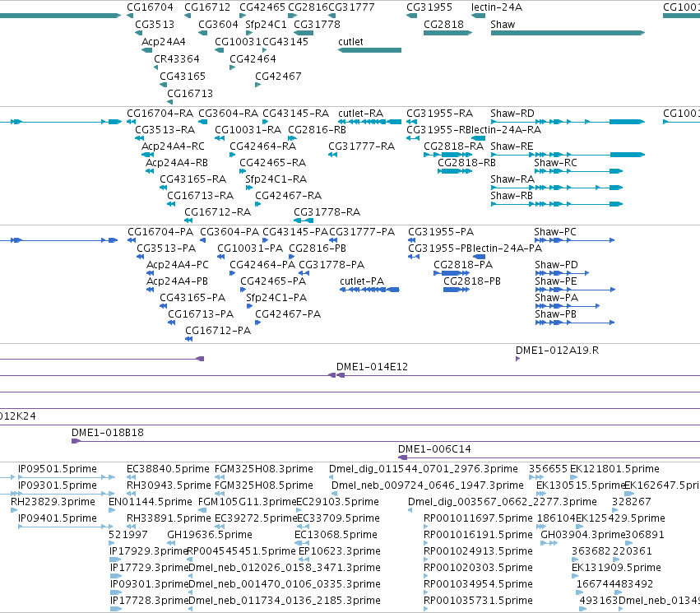Open the lectin-24A-PA protein label
The height and width of the screenshot is (613, 700).
click(507, 248)
